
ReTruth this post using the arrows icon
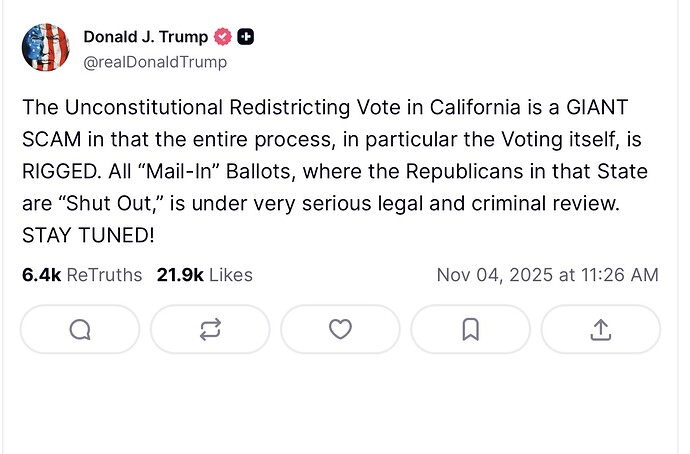[x=210, y=329]
